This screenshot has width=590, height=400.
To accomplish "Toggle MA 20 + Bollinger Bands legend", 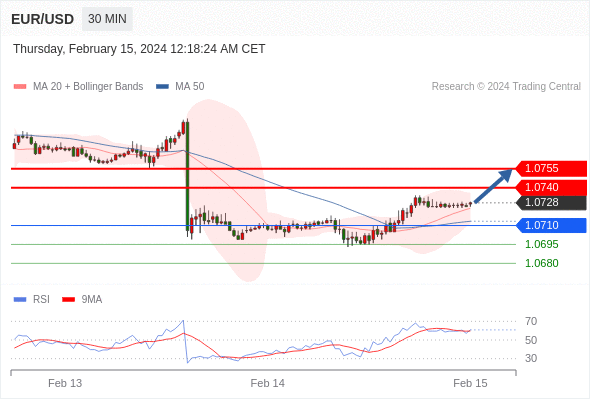I will tap(78, 87).
